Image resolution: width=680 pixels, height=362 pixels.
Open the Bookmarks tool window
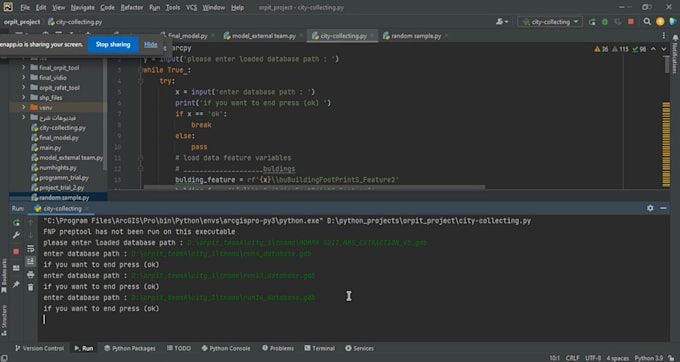click(4, 276)
